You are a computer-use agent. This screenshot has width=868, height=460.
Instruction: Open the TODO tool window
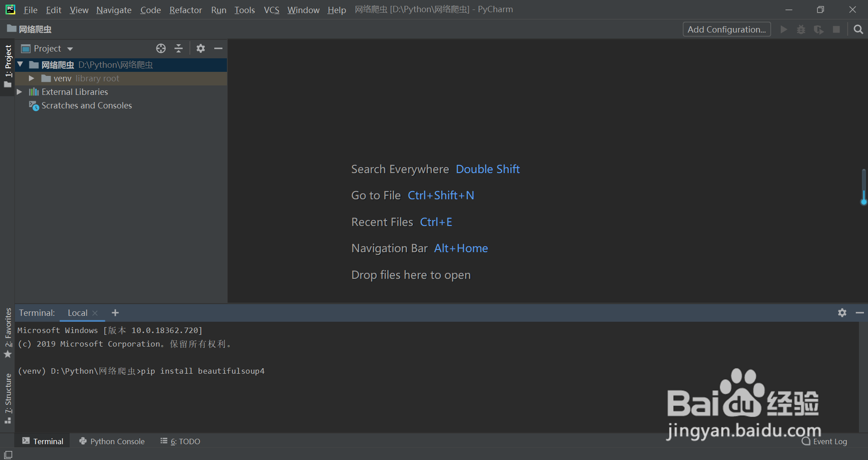click(x=180, y=441)
